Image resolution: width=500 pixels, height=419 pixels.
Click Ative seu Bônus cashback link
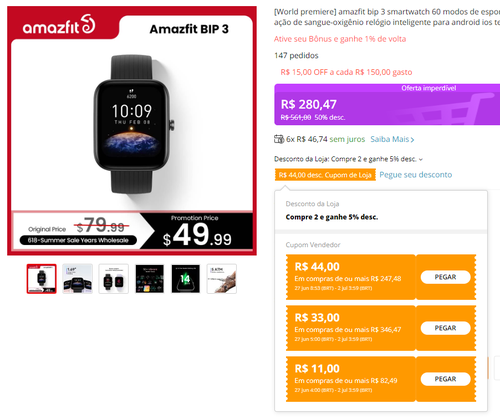click(340, 39)
